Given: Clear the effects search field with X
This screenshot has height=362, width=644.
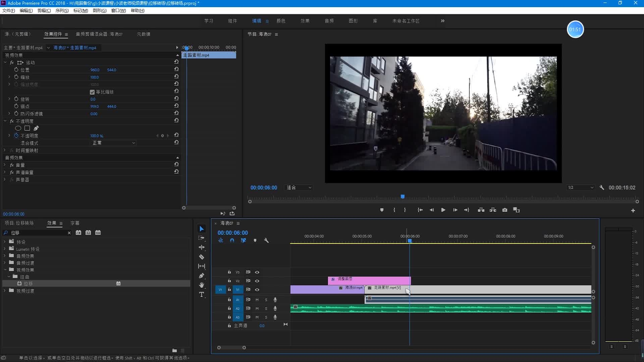Looking at the screenshot, I should [69, 233].
